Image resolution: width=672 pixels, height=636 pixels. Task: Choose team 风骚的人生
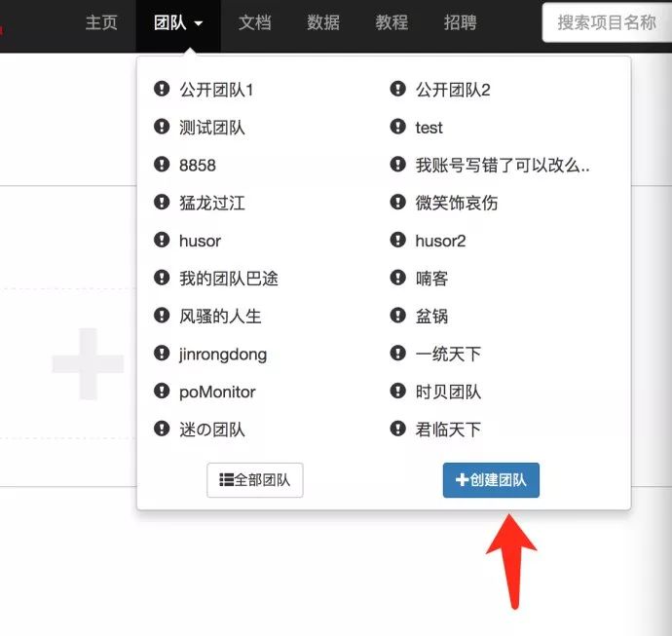(x=220, y=317)
